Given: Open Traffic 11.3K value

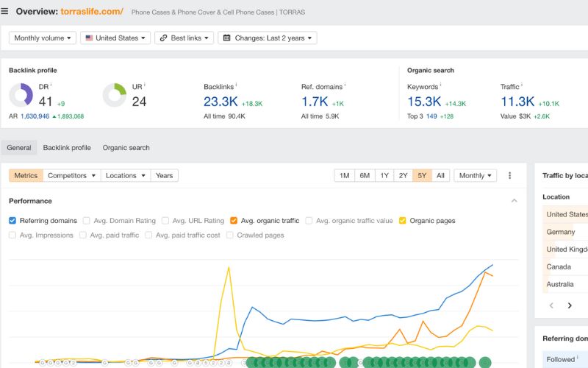Looking at the screenshot, I should pyautogui.click(x=517, y=102).
